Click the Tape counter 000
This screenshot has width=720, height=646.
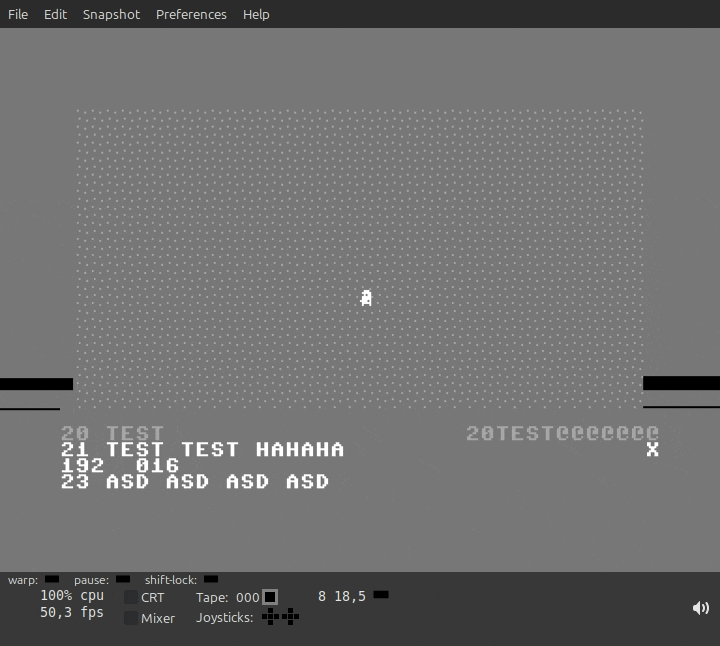click(248, 597)
